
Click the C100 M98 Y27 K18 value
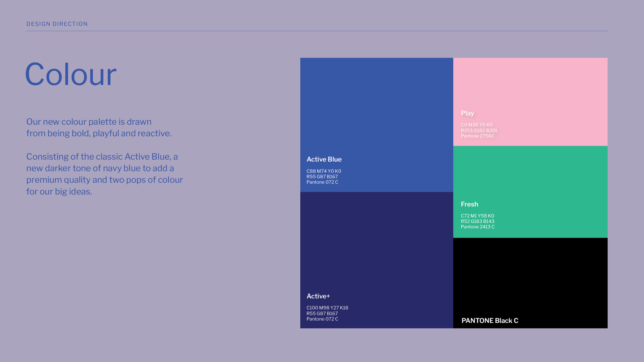click(327, 308)
